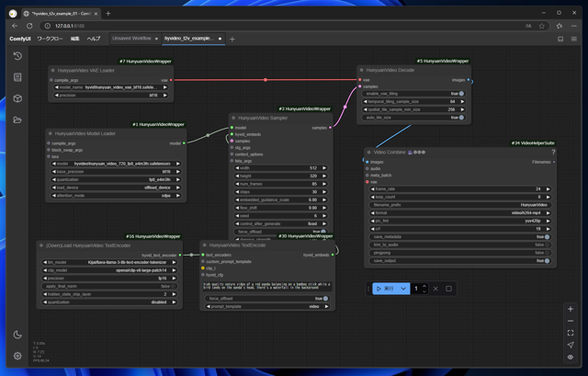Open the workflows folder icon
Viewport: 588px width, 376px height.
click(x=17, y=120)
